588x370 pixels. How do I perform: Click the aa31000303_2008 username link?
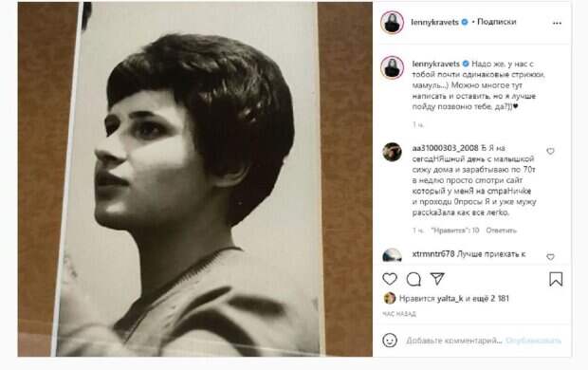[x=445, y=148]
